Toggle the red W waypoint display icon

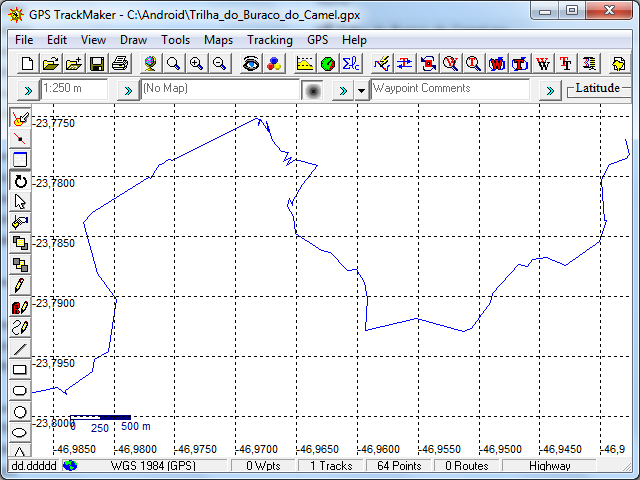(x=542, y=64)
